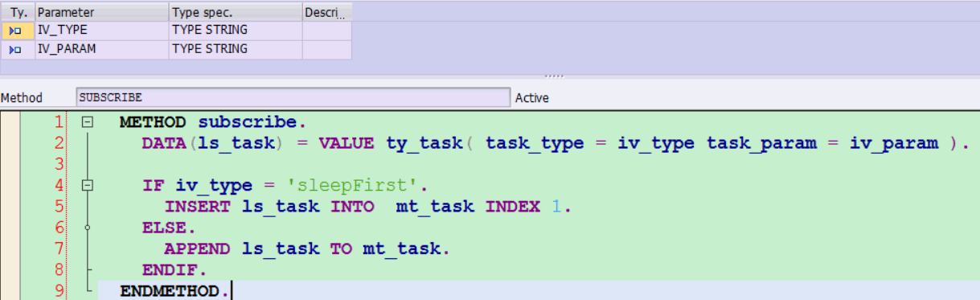Click the importing parameter icon for IV_TYPE
This screenshot has height=300, width=980.
pos(16,31)
